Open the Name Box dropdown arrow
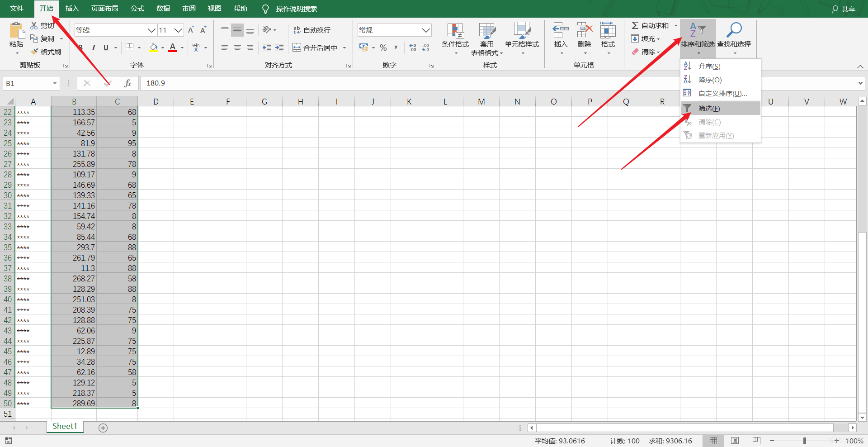The image size is (868, 447). 55,83
